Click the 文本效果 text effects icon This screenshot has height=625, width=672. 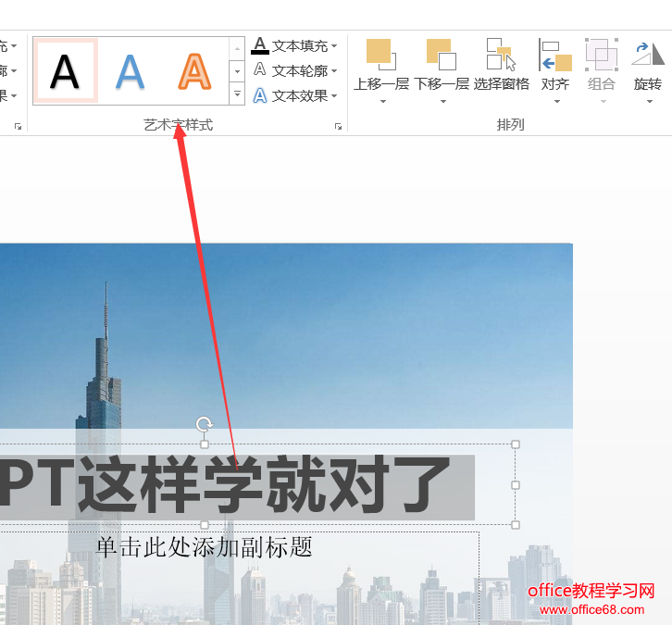click(260, 95)
